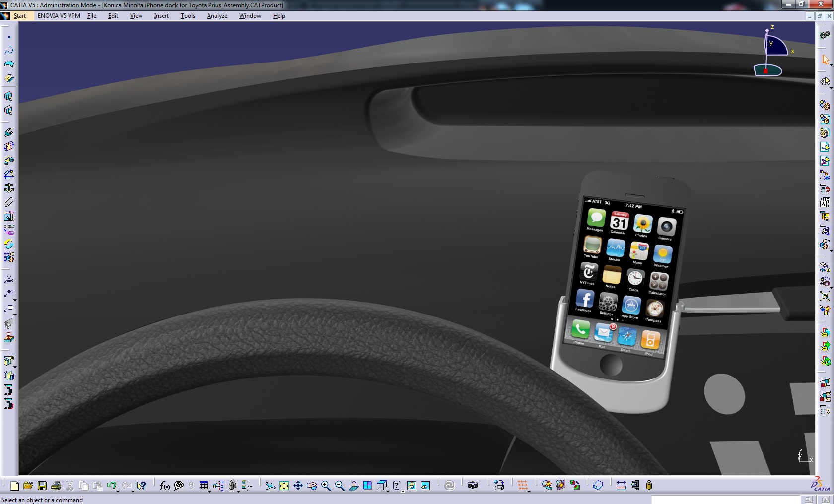Toggle the padlock icon in bottom toolbar

(232, 486)
